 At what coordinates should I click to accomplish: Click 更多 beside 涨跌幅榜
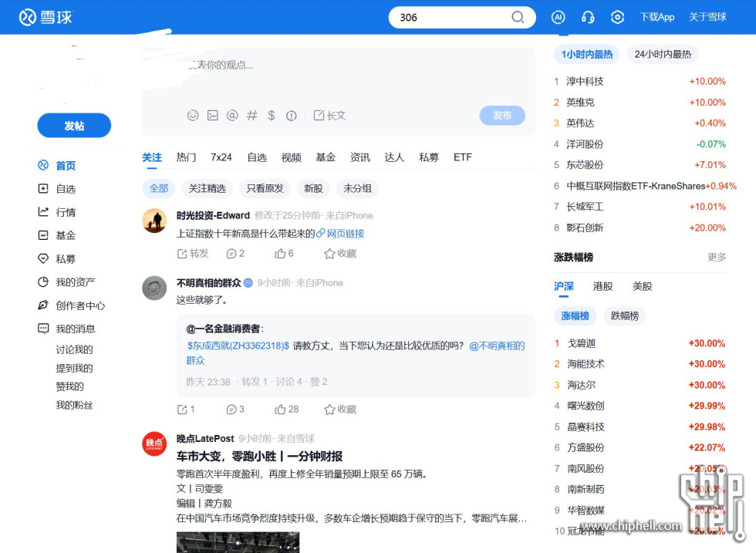click(x=717, y=258)
